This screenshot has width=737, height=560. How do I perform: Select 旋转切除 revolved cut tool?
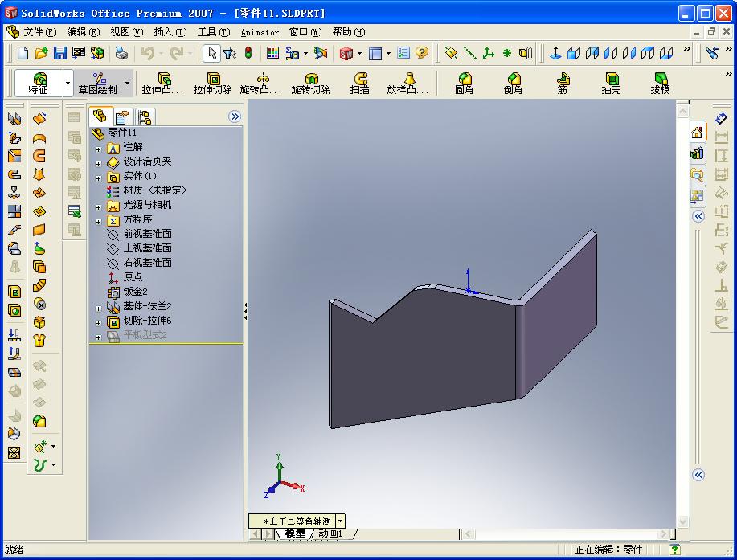pyautogui.click(x=310, y=83)
